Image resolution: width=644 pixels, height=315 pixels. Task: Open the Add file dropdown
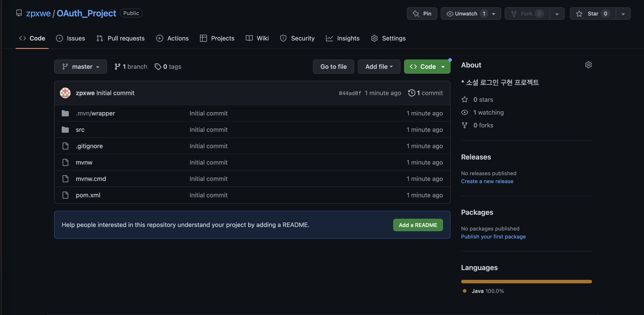click(x=379, y=67)
